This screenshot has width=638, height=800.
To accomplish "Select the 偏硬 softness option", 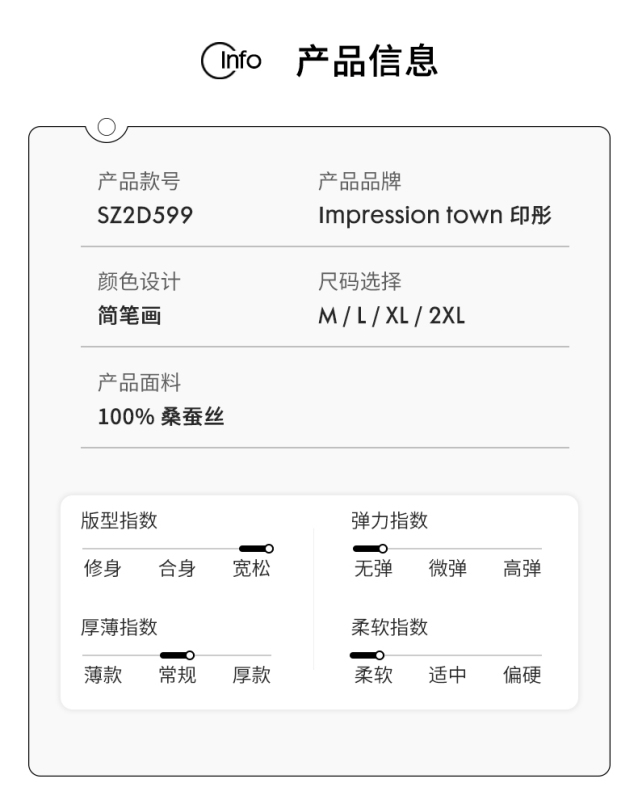I will pos(522,675).
